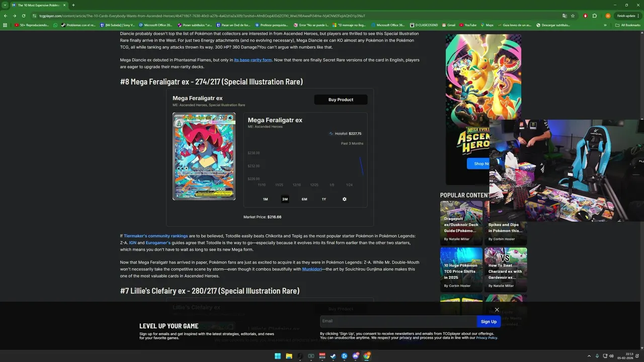Viewport: 644px width, 362px height.
Task: Click the browser forward arrow
Action: click(x=15, y=16)
